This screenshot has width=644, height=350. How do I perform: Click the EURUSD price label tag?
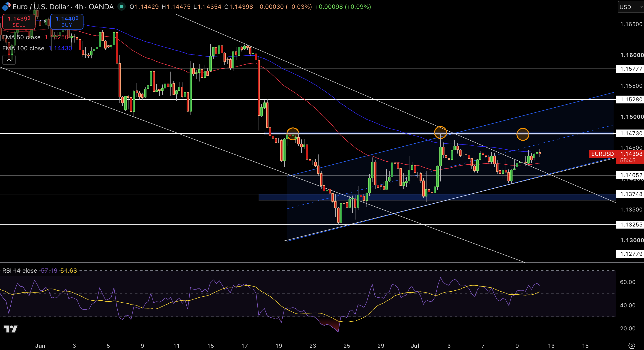click(602, 154)
